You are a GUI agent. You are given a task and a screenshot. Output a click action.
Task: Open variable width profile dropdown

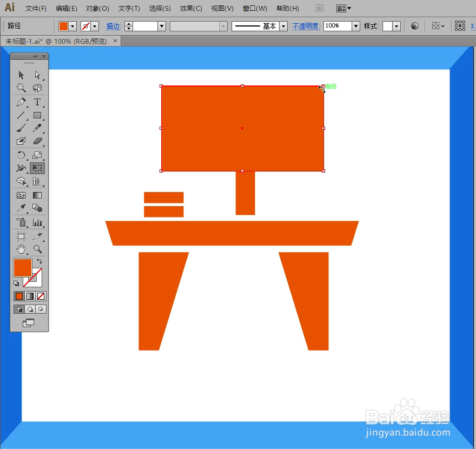223,27
